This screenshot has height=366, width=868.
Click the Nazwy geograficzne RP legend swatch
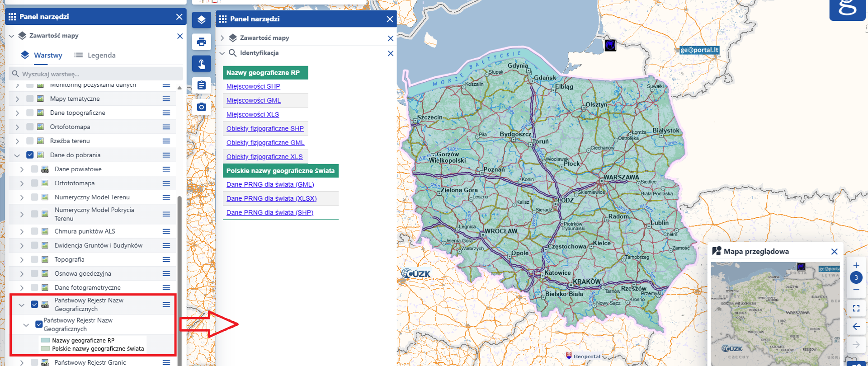click(45, 340)
